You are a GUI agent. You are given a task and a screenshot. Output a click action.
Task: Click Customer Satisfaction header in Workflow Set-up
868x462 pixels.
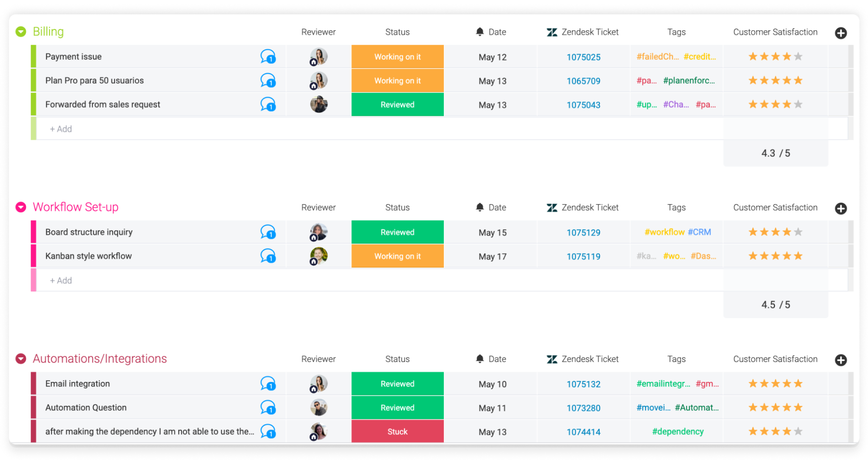tap(775, 208)
